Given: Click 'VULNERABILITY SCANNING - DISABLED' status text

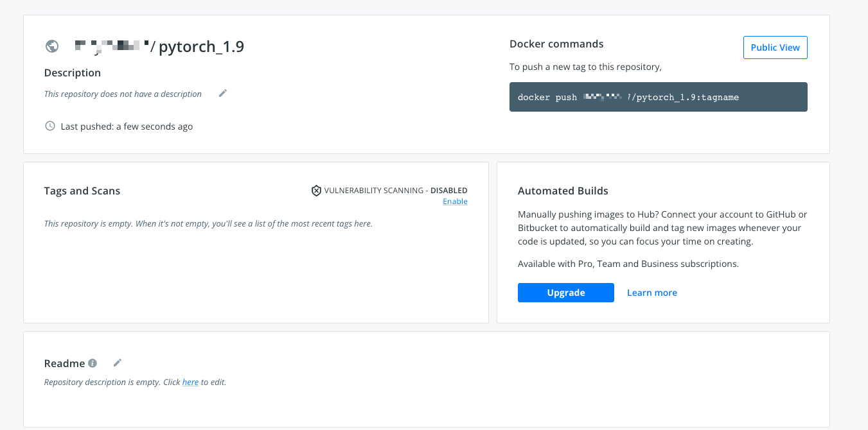Looking at the screenshot, I should click(396, 191).
